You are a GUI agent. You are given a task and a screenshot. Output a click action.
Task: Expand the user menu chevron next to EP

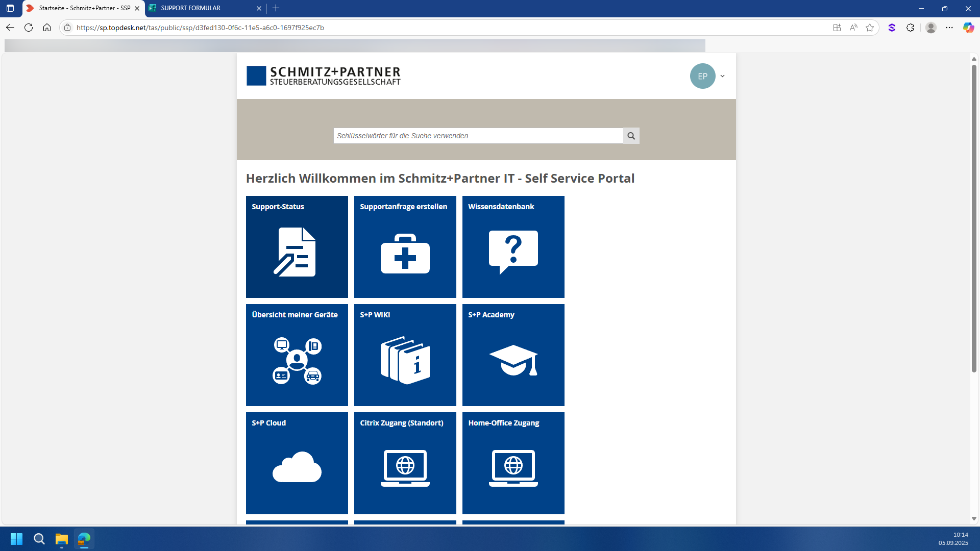(722, 76)
